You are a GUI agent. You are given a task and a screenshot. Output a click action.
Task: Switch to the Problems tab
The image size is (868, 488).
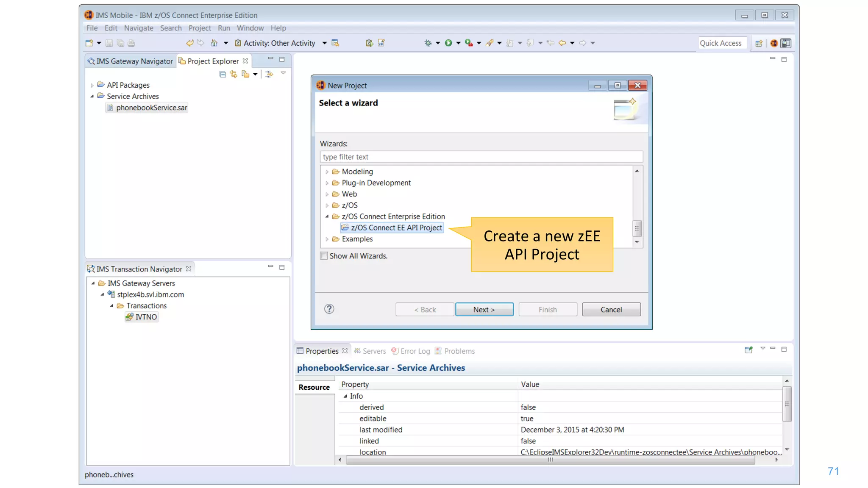click(455, 351)
